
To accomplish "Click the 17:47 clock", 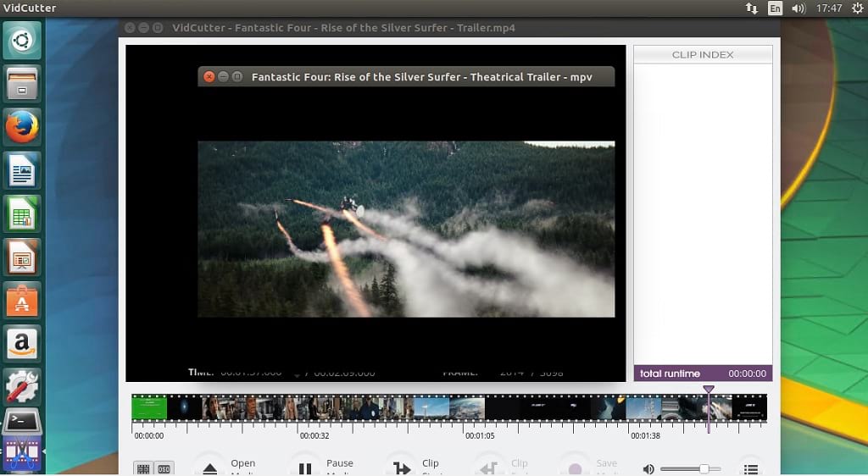I will point(829,8).
